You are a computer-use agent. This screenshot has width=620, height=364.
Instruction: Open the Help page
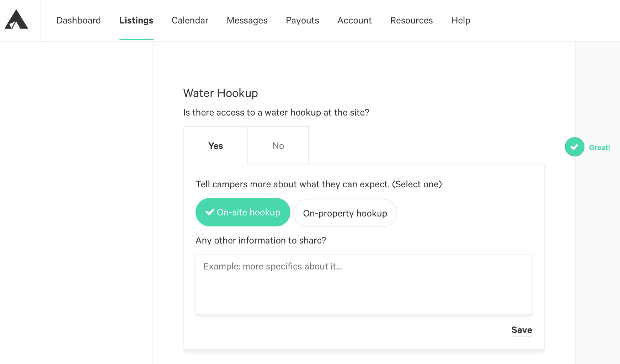pos(461,20)
